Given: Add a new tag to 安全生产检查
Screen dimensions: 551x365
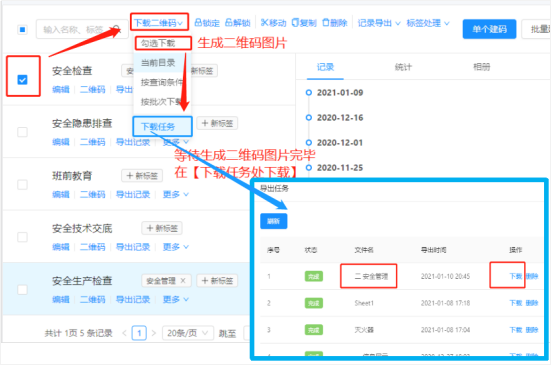Looking at the screenshot, I should click(217, 281).
